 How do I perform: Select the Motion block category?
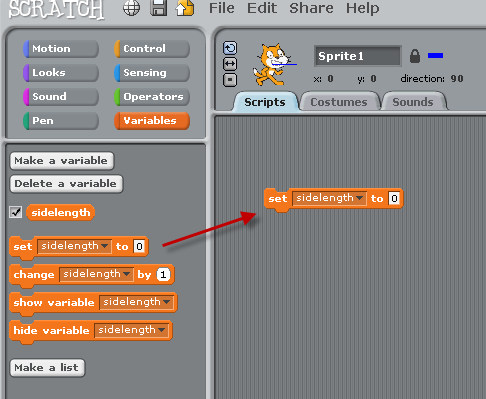pyautogui.click(x=61, y=49)
